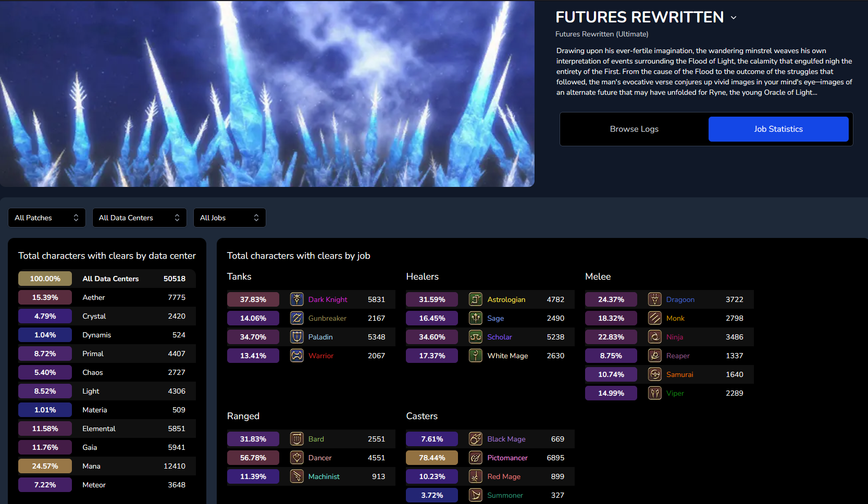Select the Crystal data center row

(107, 316)
